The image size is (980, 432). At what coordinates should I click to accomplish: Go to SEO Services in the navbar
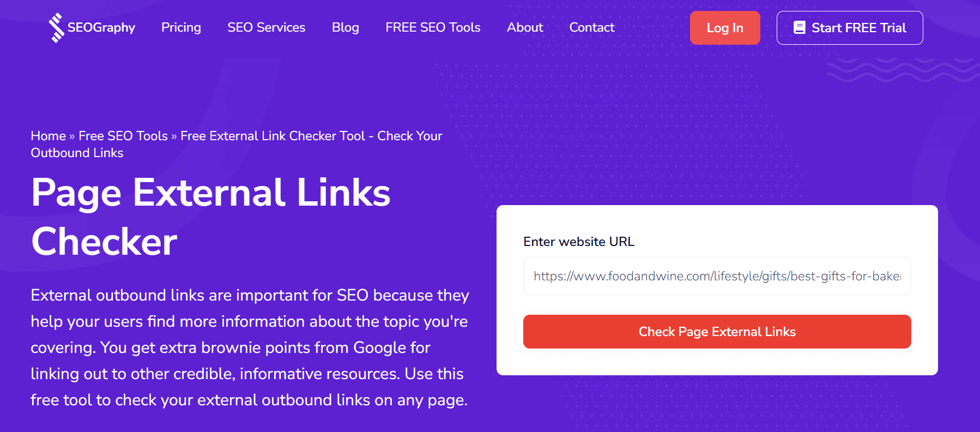(266, 28)
